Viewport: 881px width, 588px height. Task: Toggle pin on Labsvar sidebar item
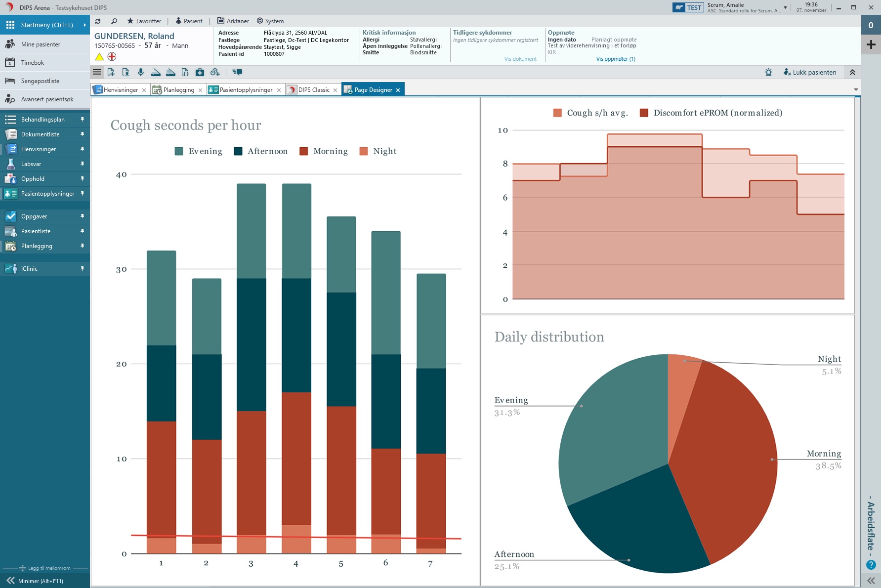pyautogui.click(x=83, y=164)
